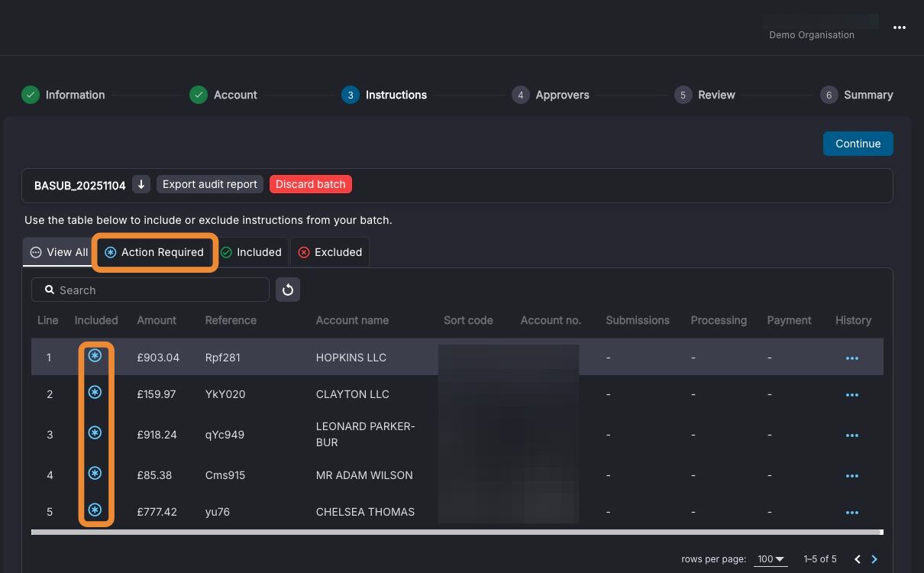The image size is (924, 573).
Task: Click the download arrow next to BASUB_20251104
Action: click(141, 184)
